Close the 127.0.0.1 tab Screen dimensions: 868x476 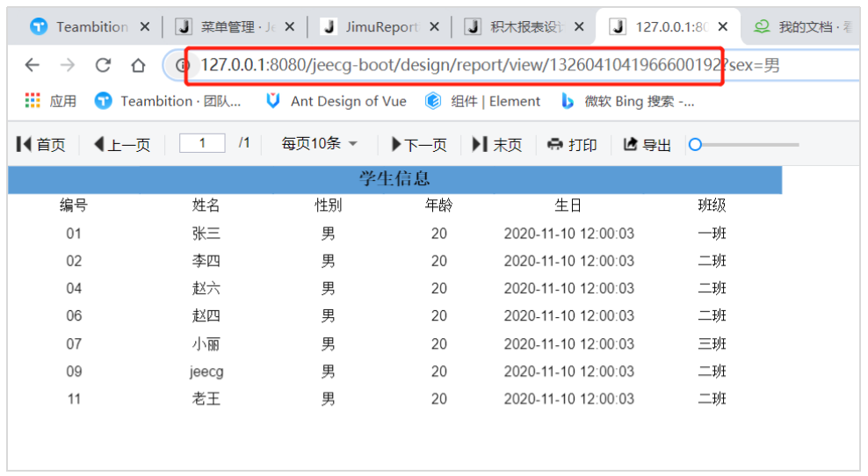723,26
